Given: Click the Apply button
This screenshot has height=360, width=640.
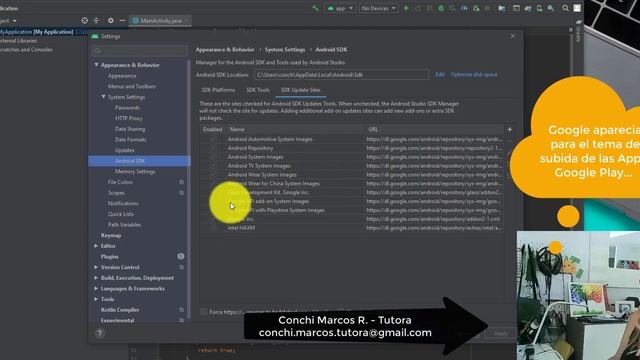Looking at the screenshot, I should (x=501, y=333).
